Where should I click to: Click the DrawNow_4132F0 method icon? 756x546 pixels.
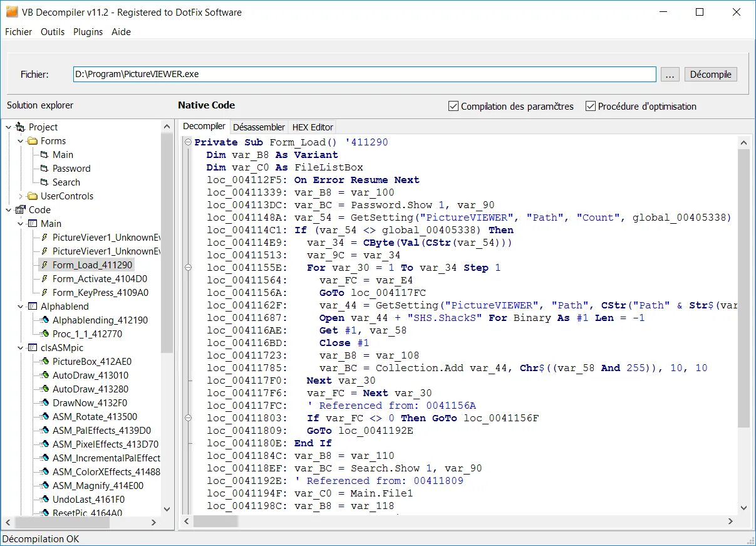coord(44,403)
